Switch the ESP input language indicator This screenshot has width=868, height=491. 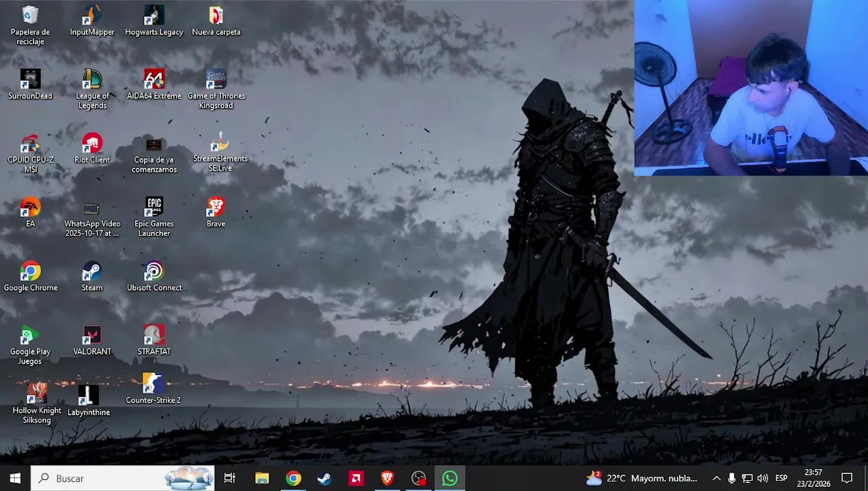click(781, 478)
